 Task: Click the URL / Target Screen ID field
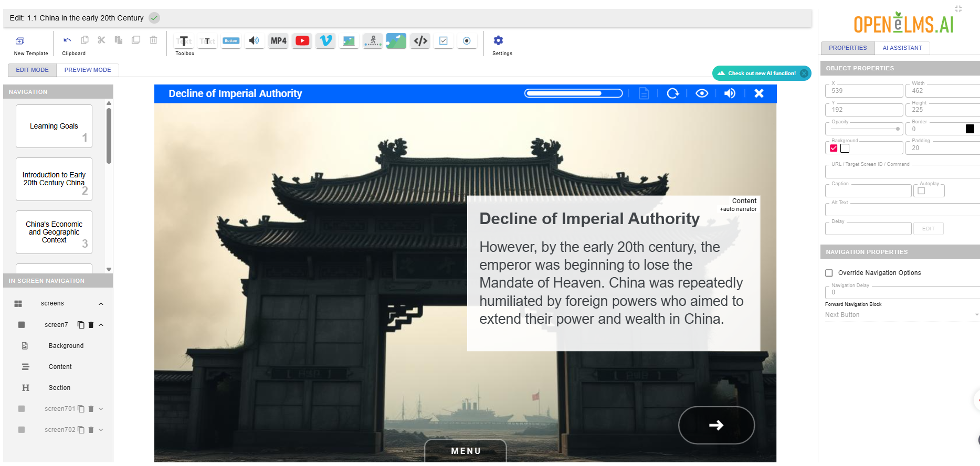point(902,172)
